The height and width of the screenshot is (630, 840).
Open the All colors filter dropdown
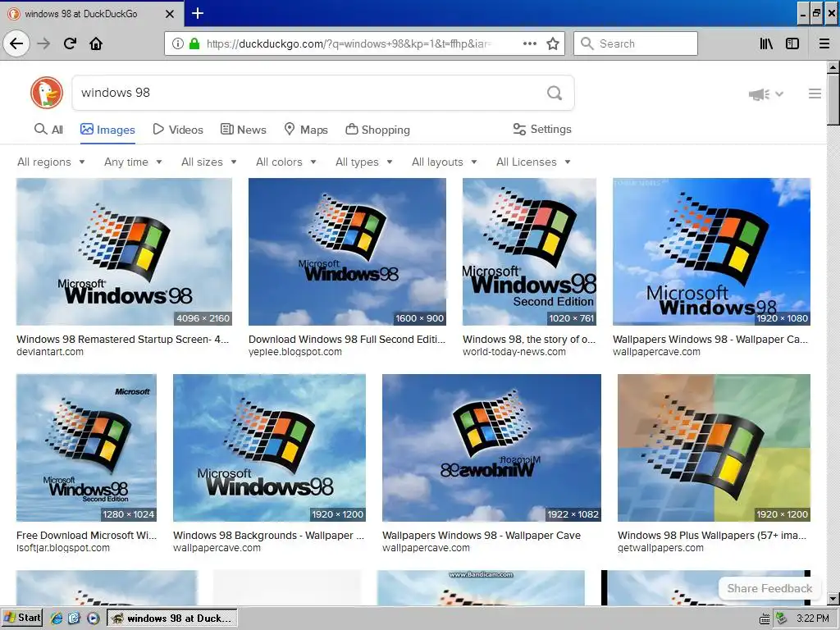286,162
